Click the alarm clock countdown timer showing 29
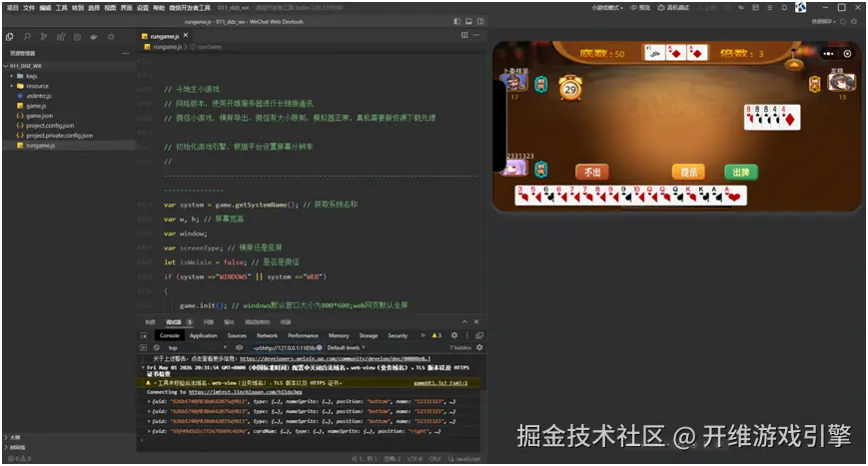868x466 pixels. [570, 89]
